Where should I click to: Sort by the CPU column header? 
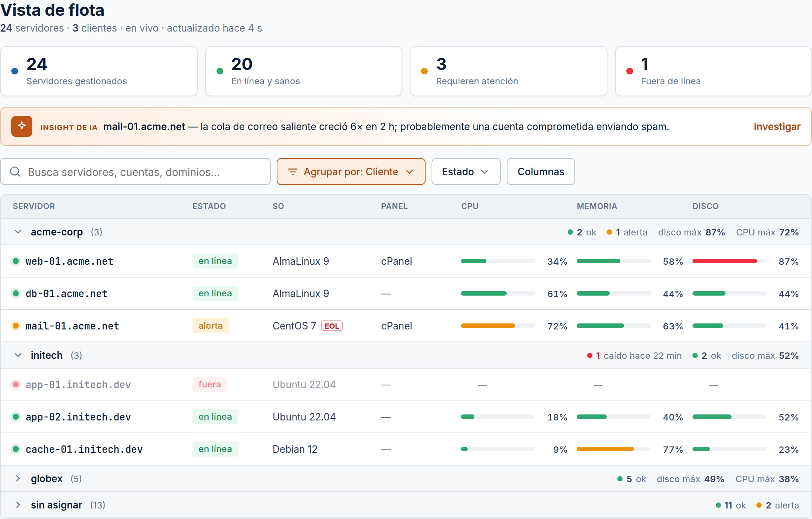[470, 206]
